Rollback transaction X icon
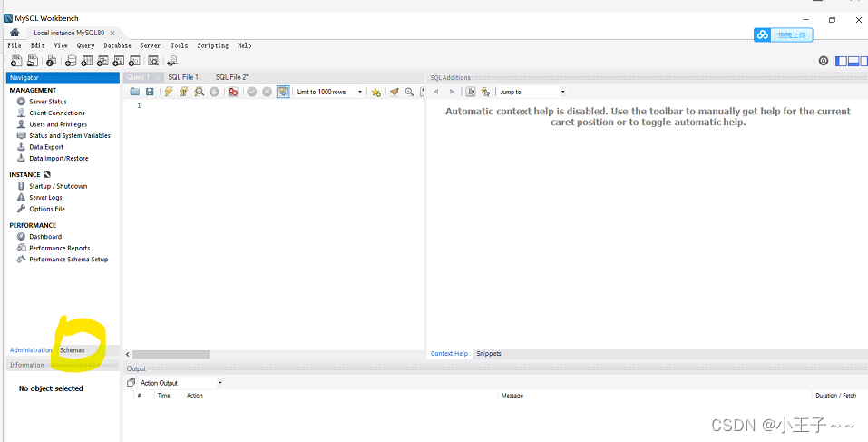Image resolution: width=868 pixels, height=442 pixels. [267, 92]
